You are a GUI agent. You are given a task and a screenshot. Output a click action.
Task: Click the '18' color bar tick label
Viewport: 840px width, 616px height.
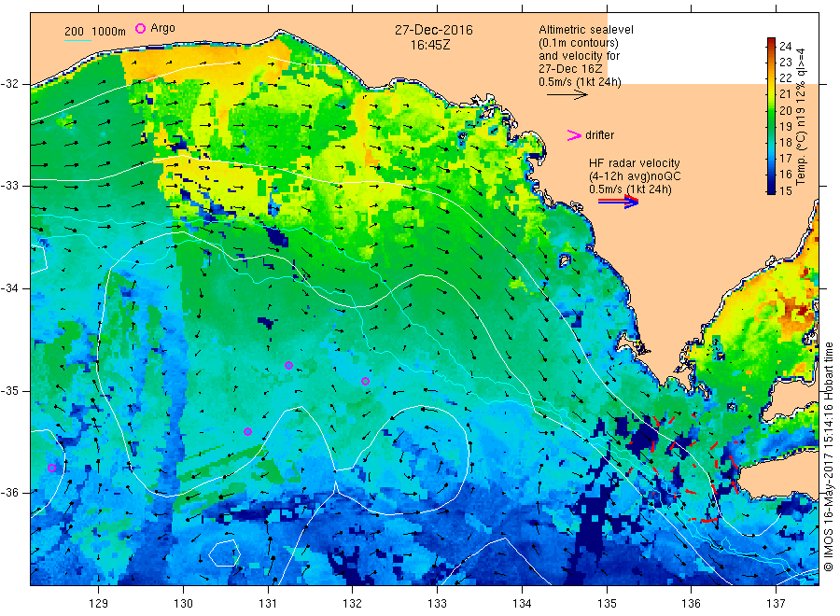pyautogui.click(x=785, y=143)
